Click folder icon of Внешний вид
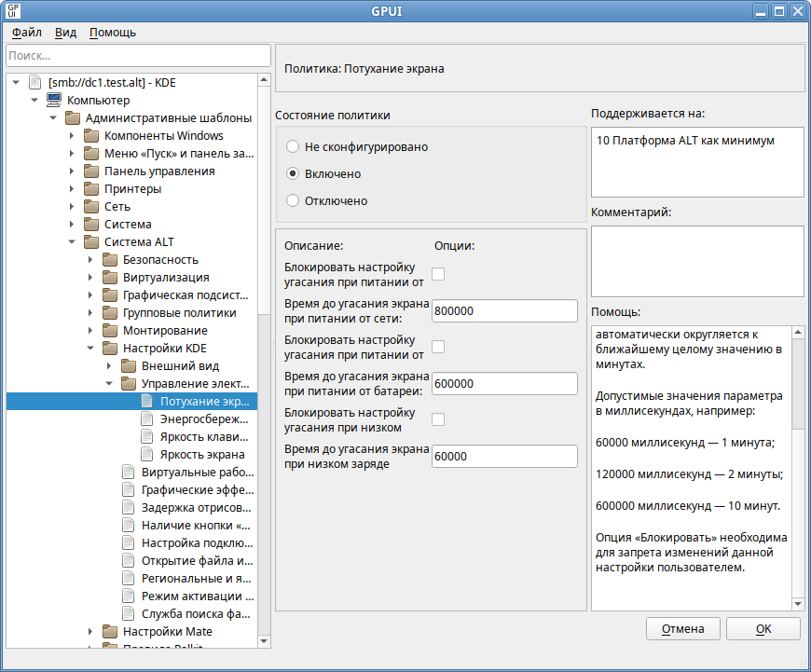The width and height of the screenshot is (811, 672). coord(129,365)
